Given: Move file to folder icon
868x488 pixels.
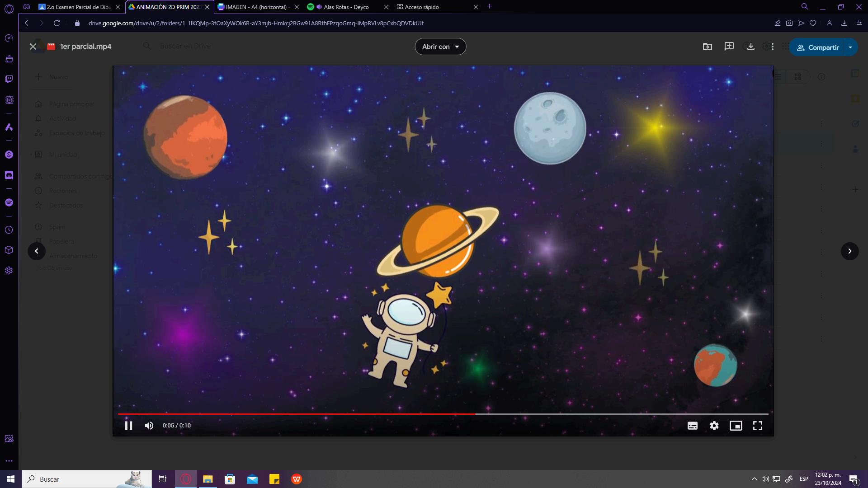Looking at the screenshot, I should 707,47.
